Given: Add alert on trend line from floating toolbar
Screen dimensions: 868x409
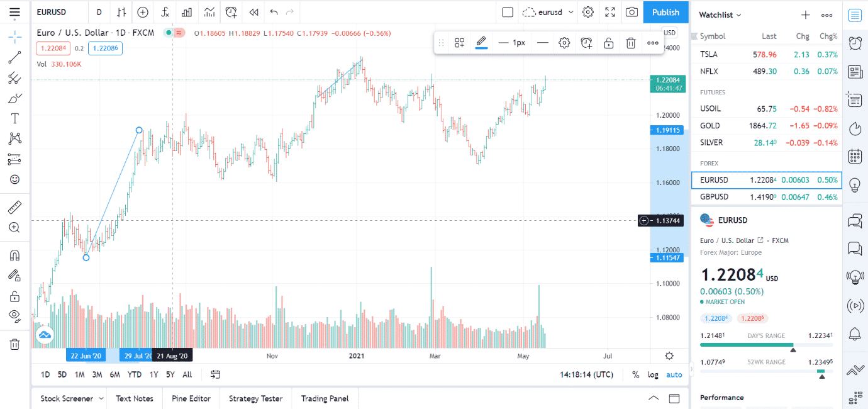Looking at the screenshot, I should coord(587,43).
